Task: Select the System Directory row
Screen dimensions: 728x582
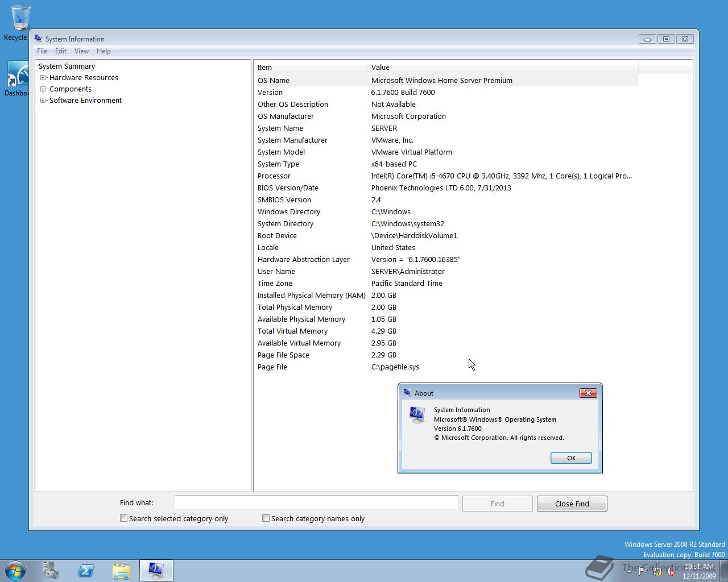Action: 446,223
